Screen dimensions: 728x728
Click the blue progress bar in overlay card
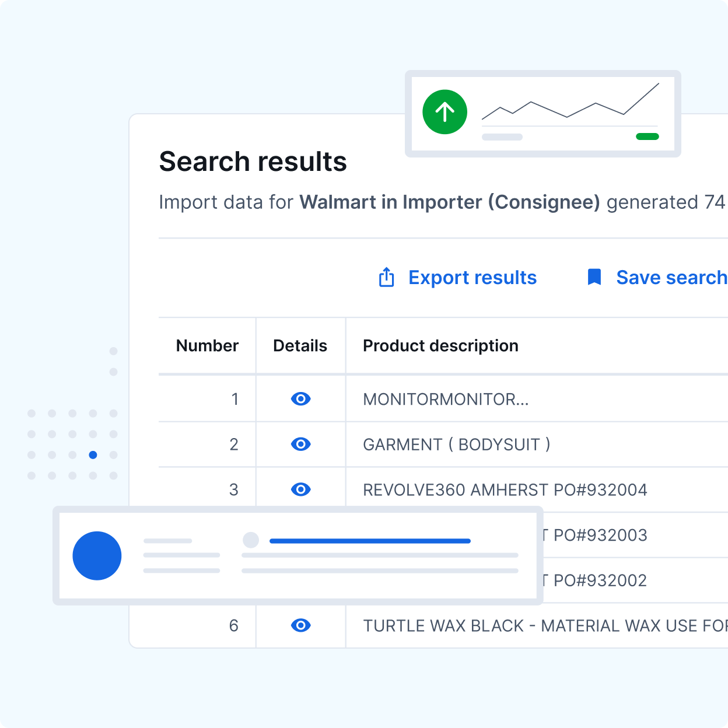(x=370, y=541)
